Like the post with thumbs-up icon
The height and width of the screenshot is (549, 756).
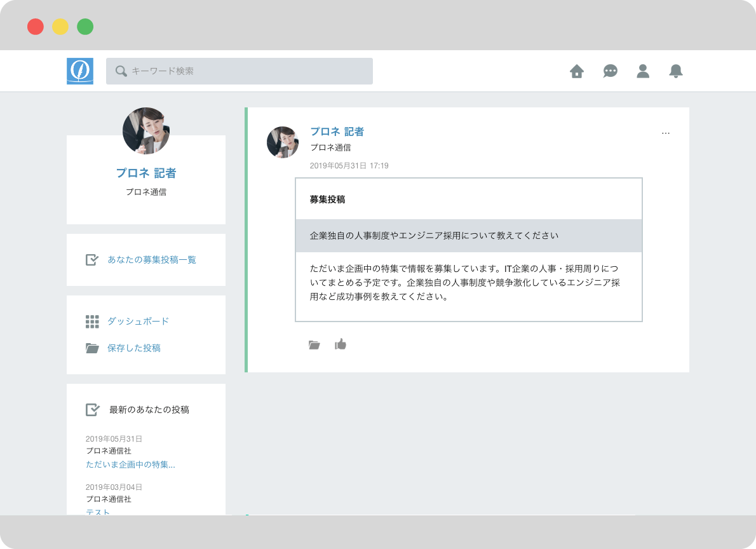(341, 344)
